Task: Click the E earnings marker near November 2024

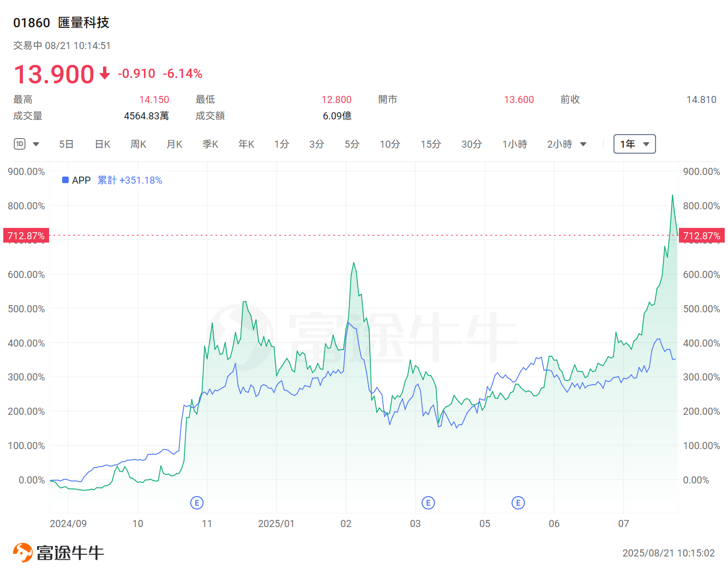Action: click(197, 503)
